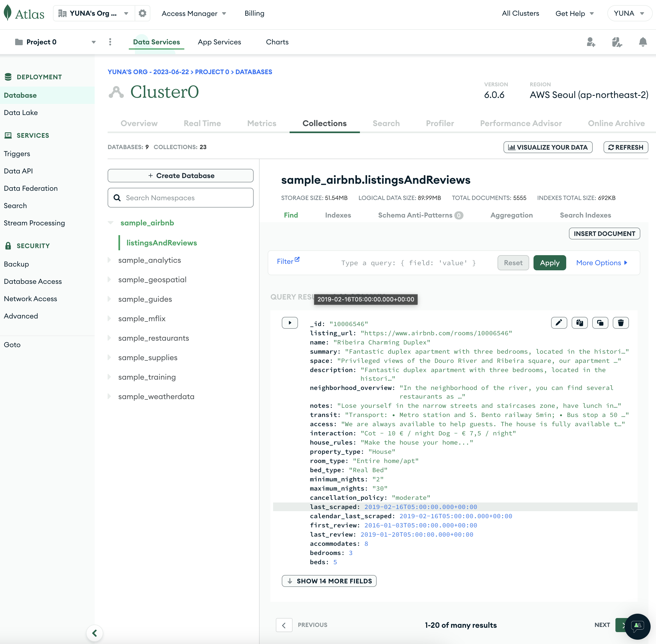Image resolution: width=656 pixels, height=644 pixels.
Task: Expand the sample_supplies database
Action: [109, 357]
